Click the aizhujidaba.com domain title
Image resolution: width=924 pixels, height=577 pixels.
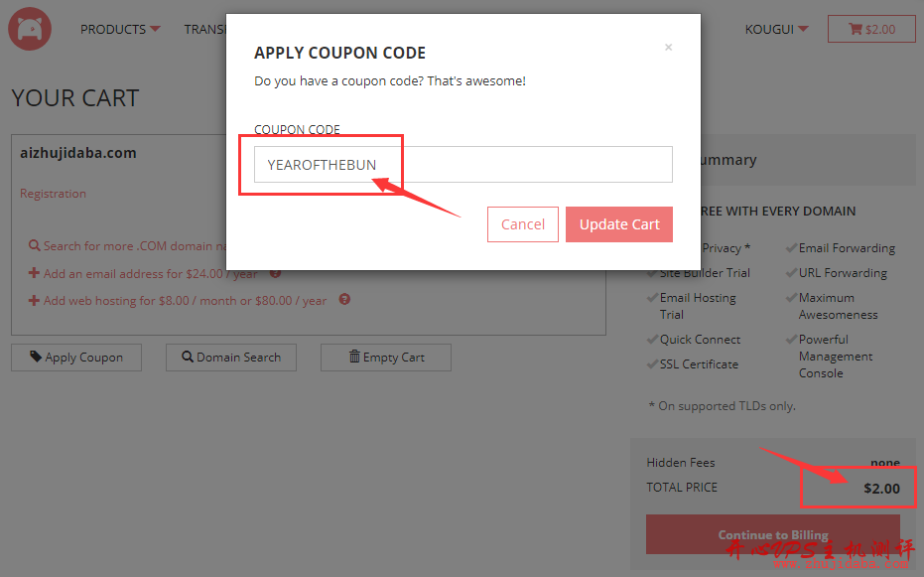(78, 153)
